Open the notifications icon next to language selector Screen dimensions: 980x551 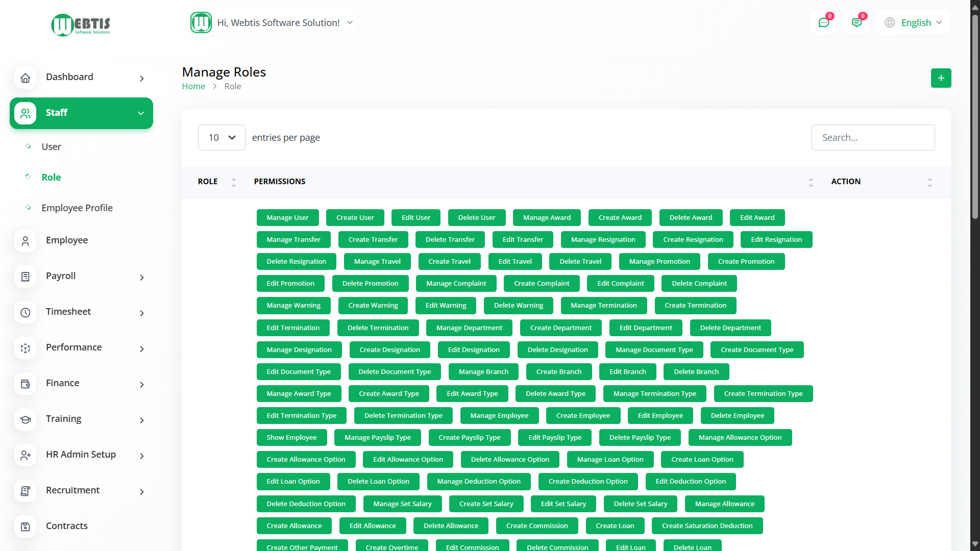[856, 22]
